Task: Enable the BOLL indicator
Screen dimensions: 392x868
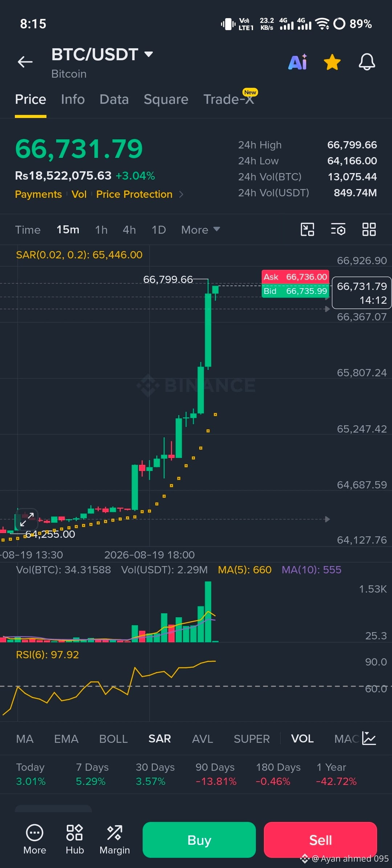Action: [113, 739]
